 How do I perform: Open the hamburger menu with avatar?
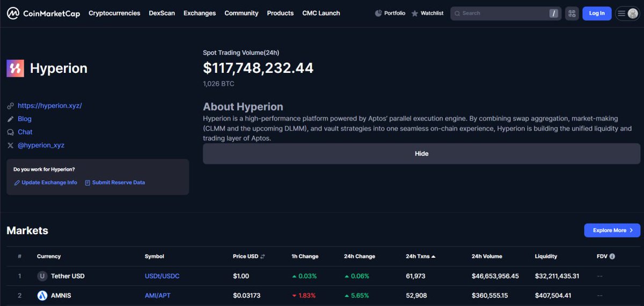627,13
